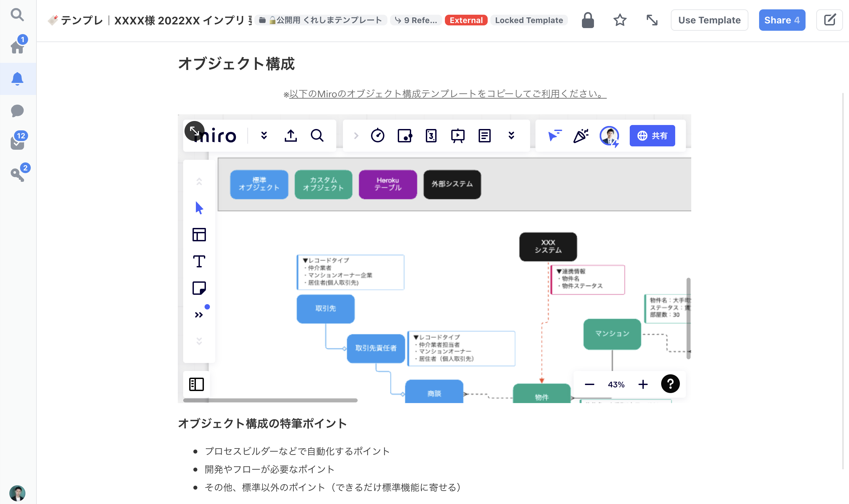Start the Miro timer

pyautogui.click(x=377, y=136)
